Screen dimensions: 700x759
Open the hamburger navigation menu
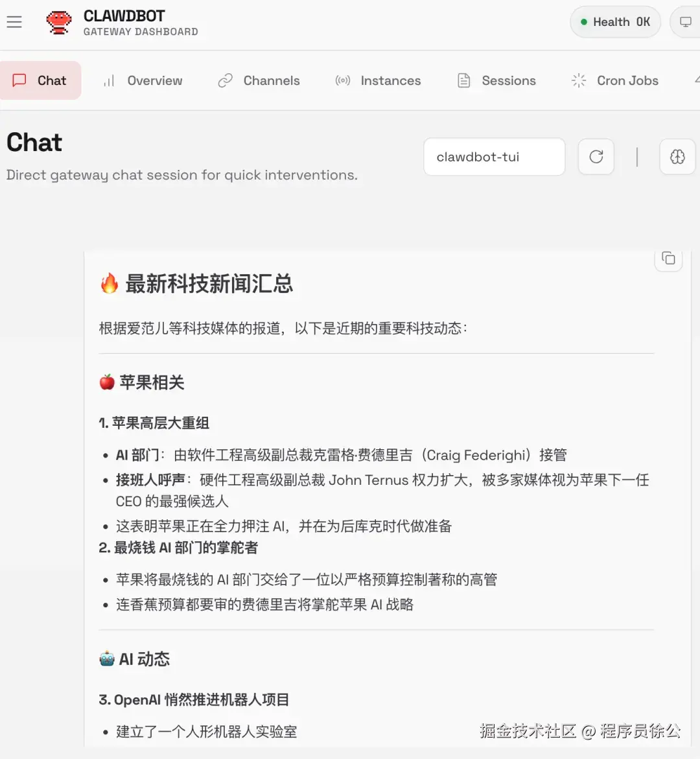[14, 22]
